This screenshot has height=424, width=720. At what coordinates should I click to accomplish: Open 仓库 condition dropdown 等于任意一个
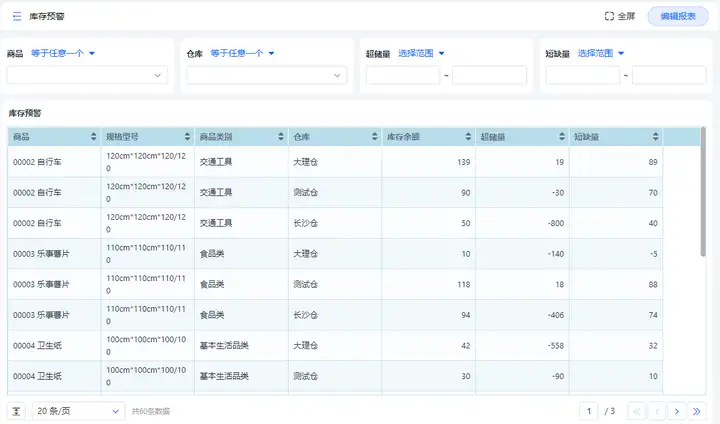click(242, 53)
